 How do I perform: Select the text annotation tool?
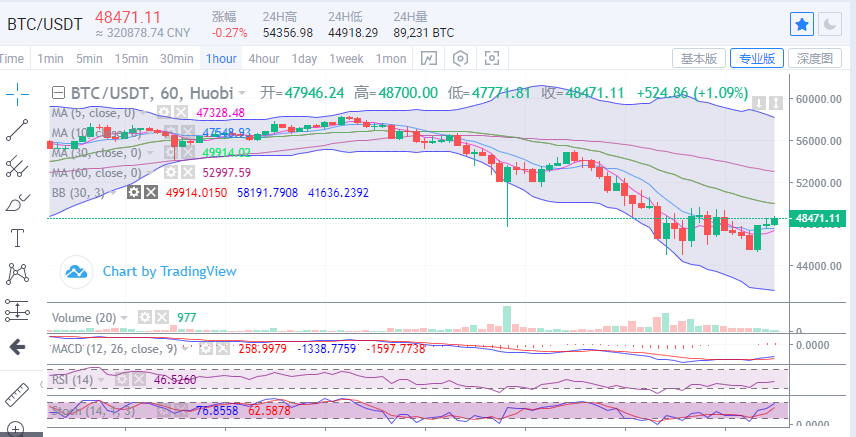click(x=17, y=238)
